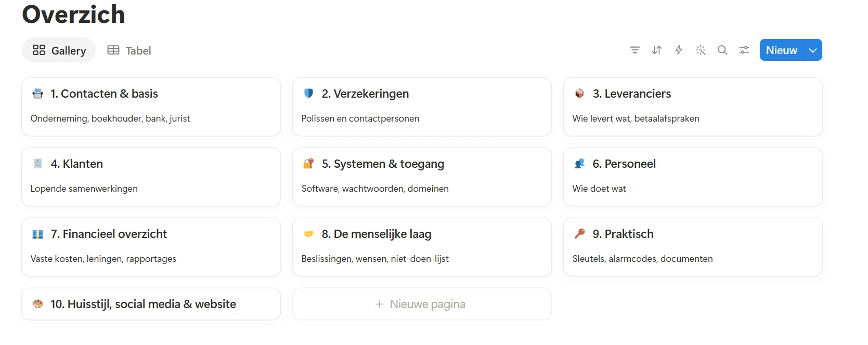Select the Gallery view tab
This screenshot has width=868, height=345.
(x=59, y=50)
